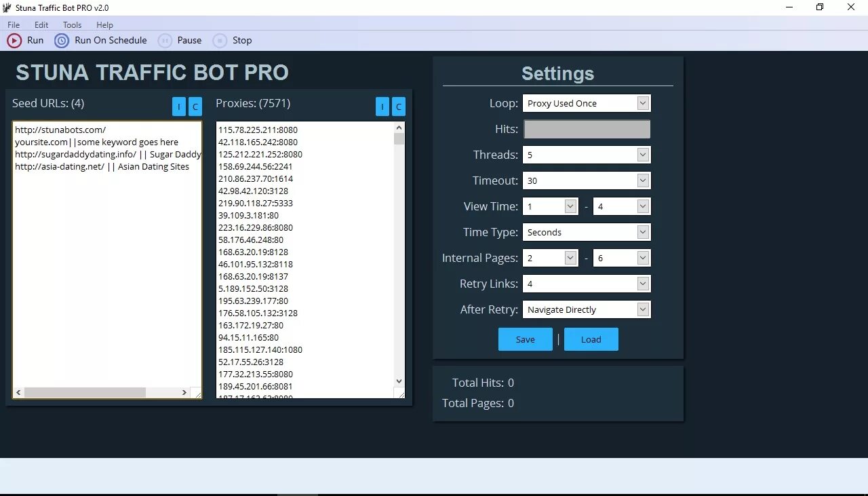The image size is (868, 496).
Task: Click the Pause toolbar icon
Action: (165, 41)
